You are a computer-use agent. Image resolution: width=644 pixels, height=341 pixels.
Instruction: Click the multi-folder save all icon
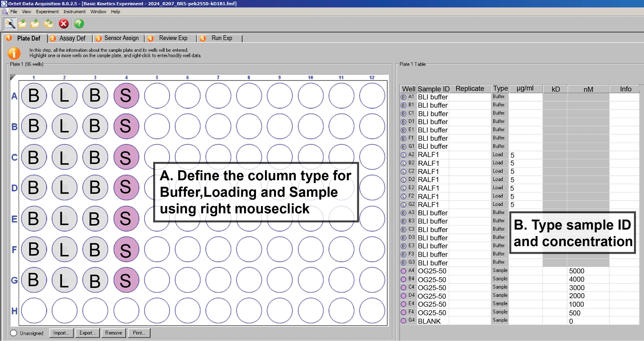pyautogui.click(x=48, y=24)
